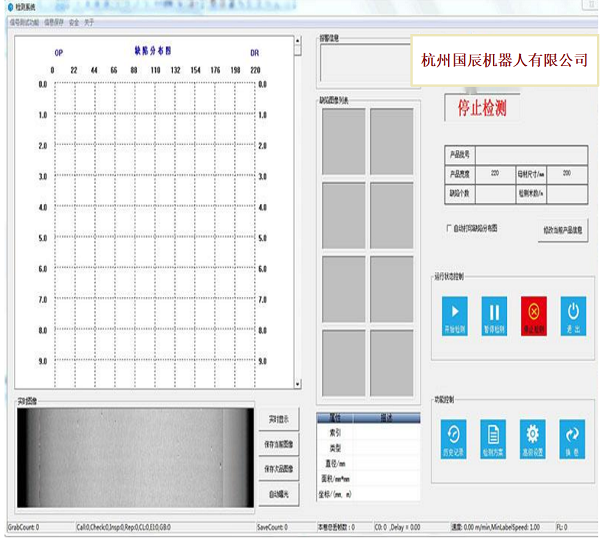Viewport: 600px width, 541px height.
Task: Click the 换卷 (change roll) arrow icon
Action: point(573,436)
